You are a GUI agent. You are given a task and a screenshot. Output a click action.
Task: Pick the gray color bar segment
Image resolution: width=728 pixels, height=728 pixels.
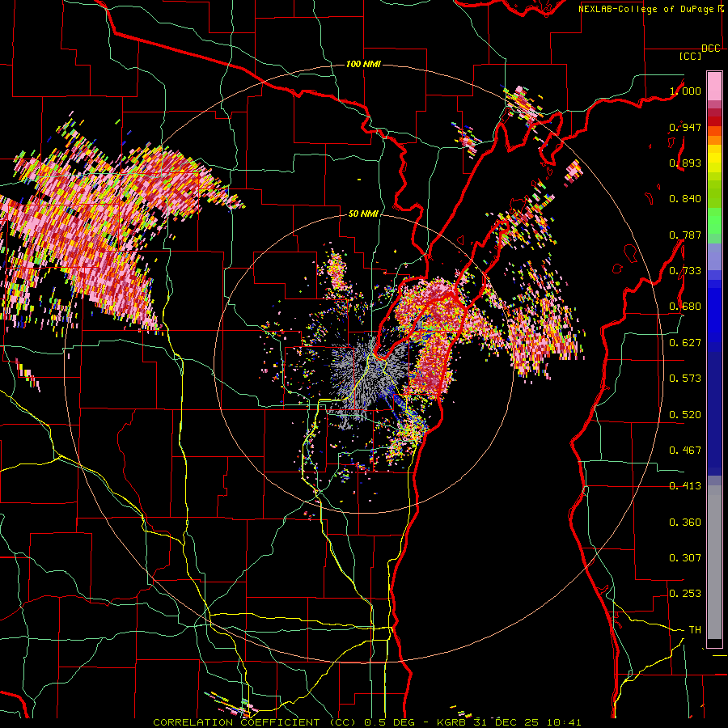714,562
